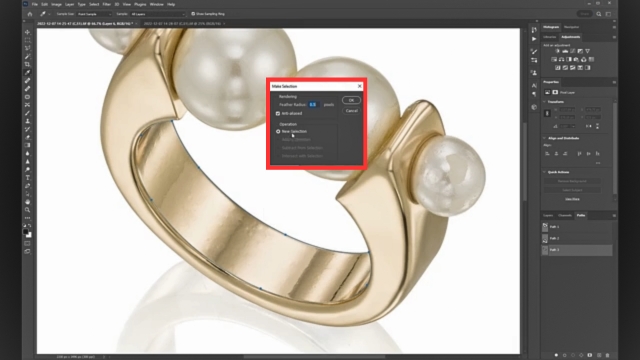Add a Levels adjustment
Screen dimensions: 640x360
pyautogui.click(x=565, y=51)
